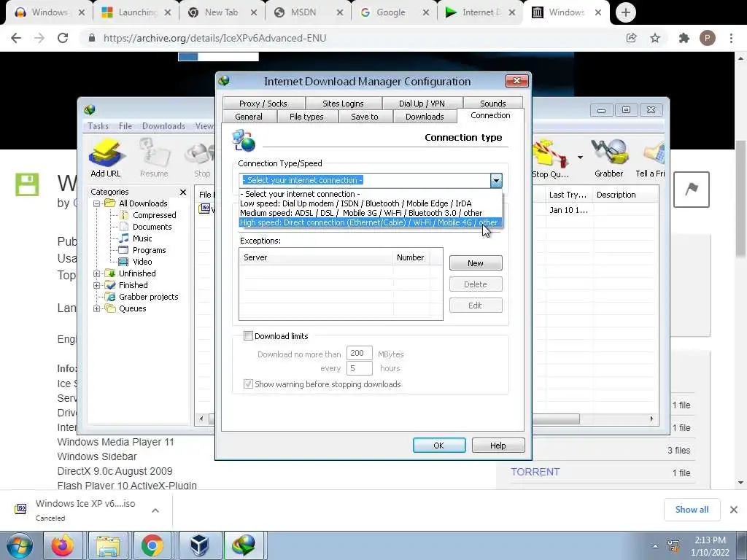Open the Proxy / Socks tab
Viewport: 747px width, 560px height.
263,104
